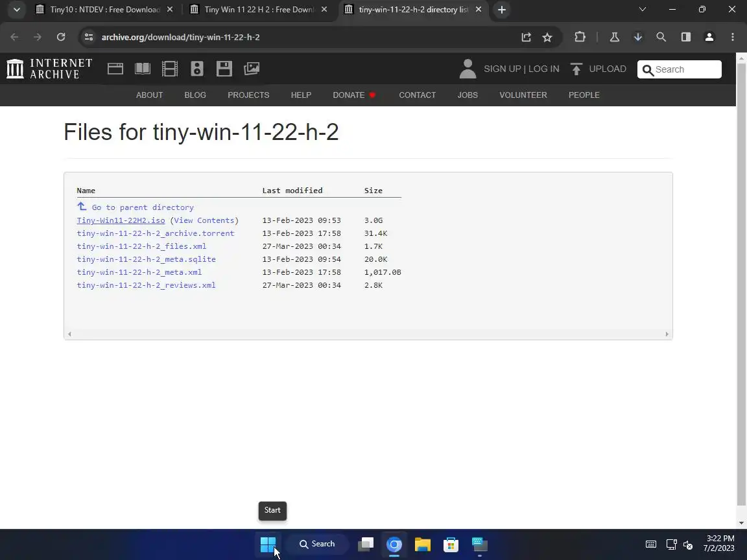Open the ABOUT menu item
This screenshot has width=747, height=560.
(x=150, y=95)
